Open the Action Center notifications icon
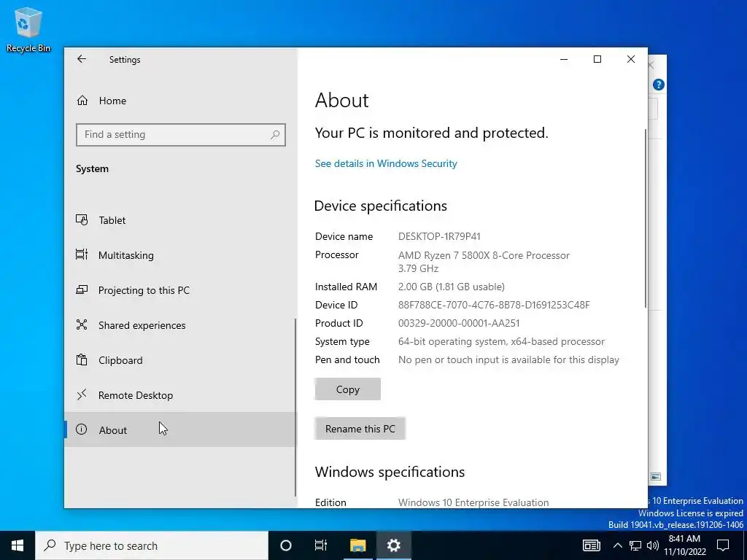 tap(723, 545)
